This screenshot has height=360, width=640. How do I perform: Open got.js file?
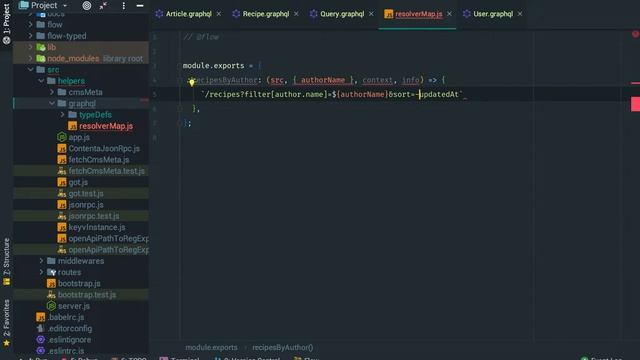pos(78,182)
